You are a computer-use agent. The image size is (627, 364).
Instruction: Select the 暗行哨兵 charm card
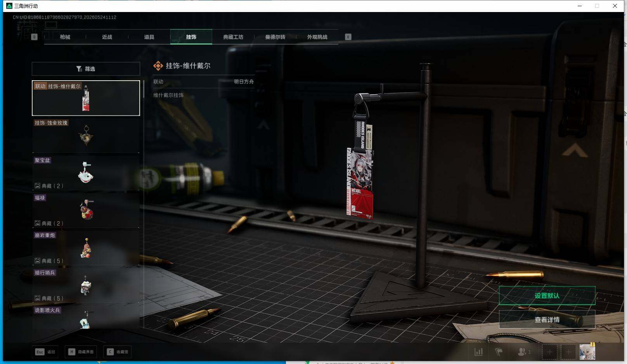(86, 285)
